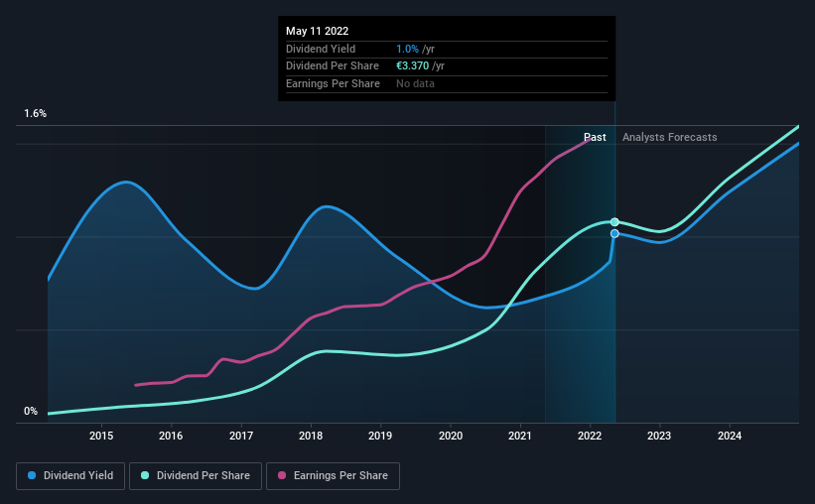Click the Analysts Forecasts label

(x=669, y=137)
